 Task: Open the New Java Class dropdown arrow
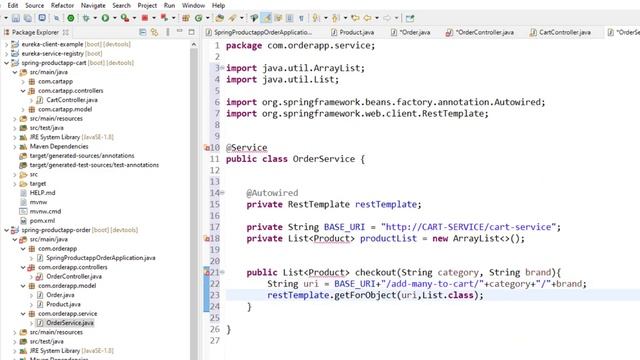207,18
